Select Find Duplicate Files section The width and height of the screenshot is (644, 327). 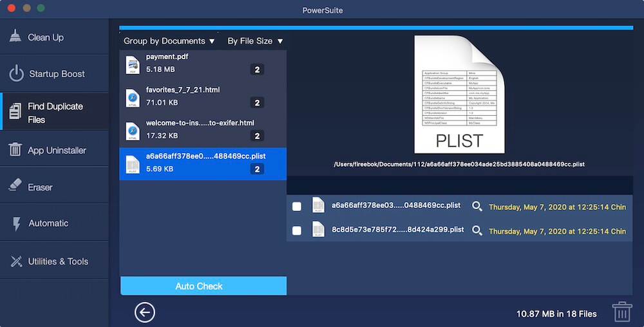tap(54, 111)
